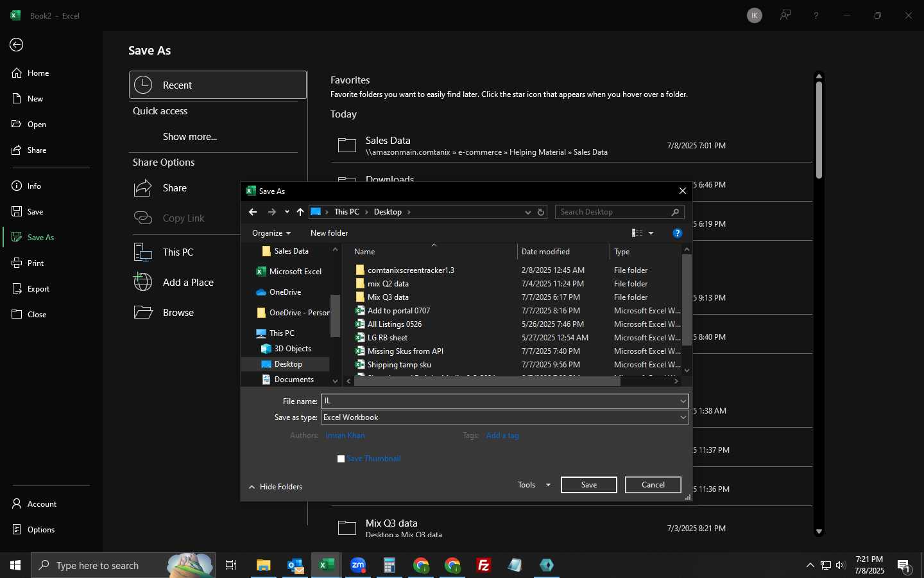Open the Organize dropdown menu
The image size is (924, 578).
[x=271, y=233]
